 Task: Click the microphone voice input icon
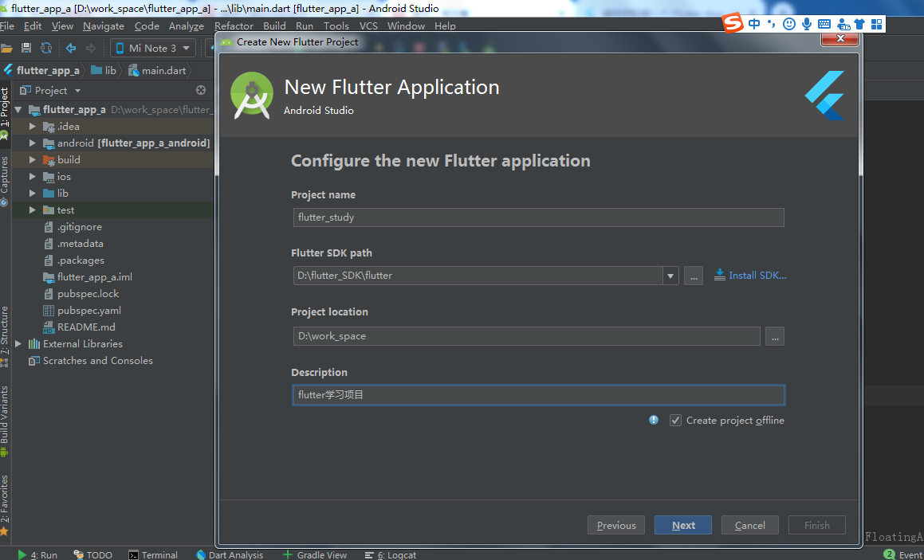click(807, 24)
